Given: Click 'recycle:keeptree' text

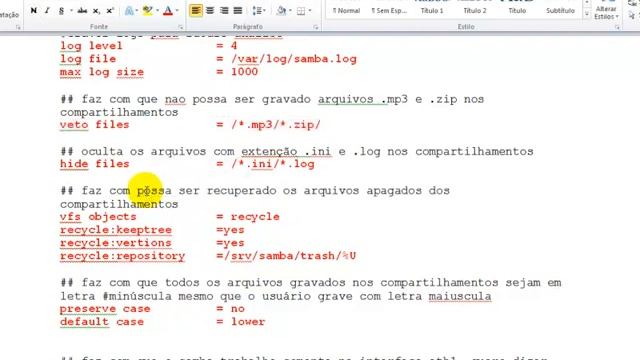Looking at the screenshot, I should [x=116, y=230].
